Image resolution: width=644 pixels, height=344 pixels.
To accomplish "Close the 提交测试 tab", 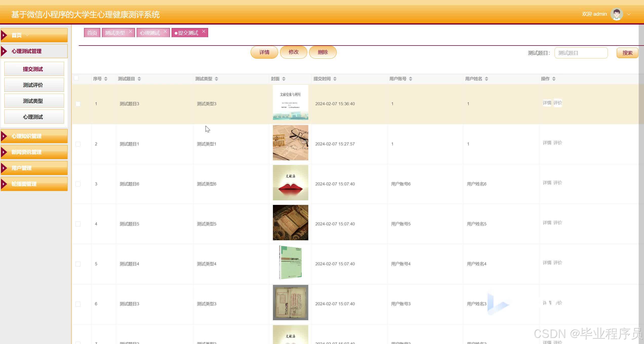I will tap(204, 31).
